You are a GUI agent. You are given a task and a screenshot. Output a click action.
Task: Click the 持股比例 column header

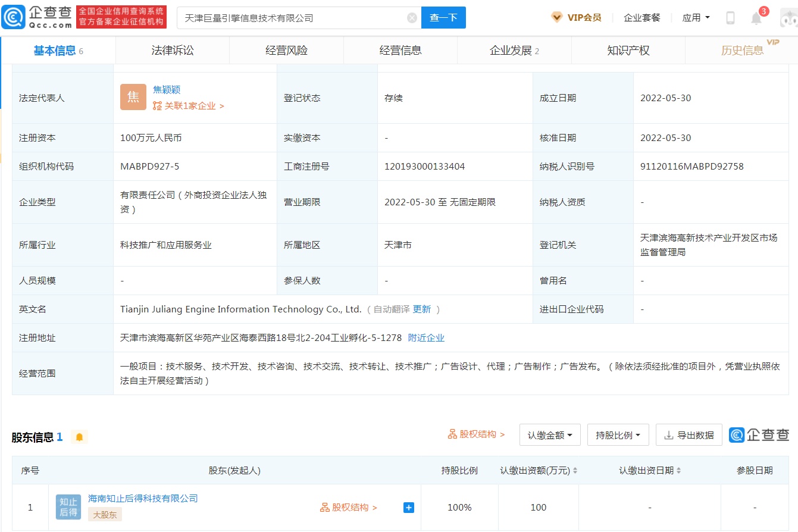click(x=459, y=471)
